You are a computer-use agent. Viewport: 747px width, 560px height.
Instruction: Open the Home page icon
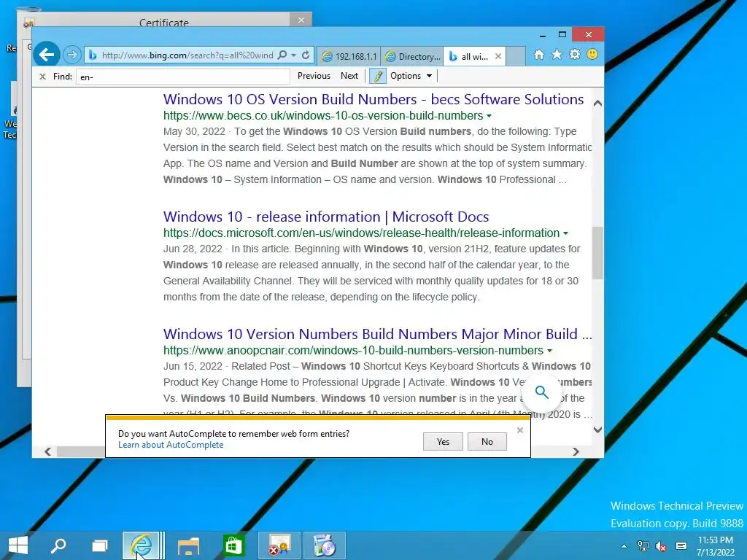coord(539,55)
